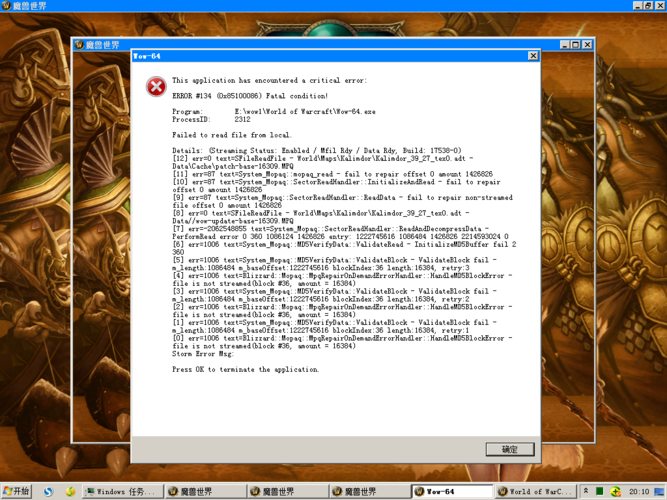Minimize the outer 魔兽世界 window
667x500 pixels.
(x=637, y=6)
